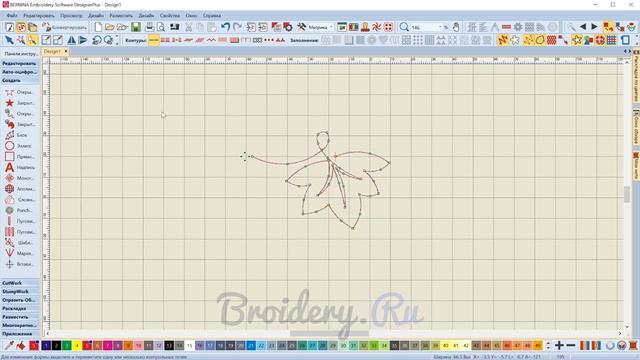Viewport: 640px width, 360px height.
Task: Collapse the Create toolbox section
Action: (x=20, y=80)
